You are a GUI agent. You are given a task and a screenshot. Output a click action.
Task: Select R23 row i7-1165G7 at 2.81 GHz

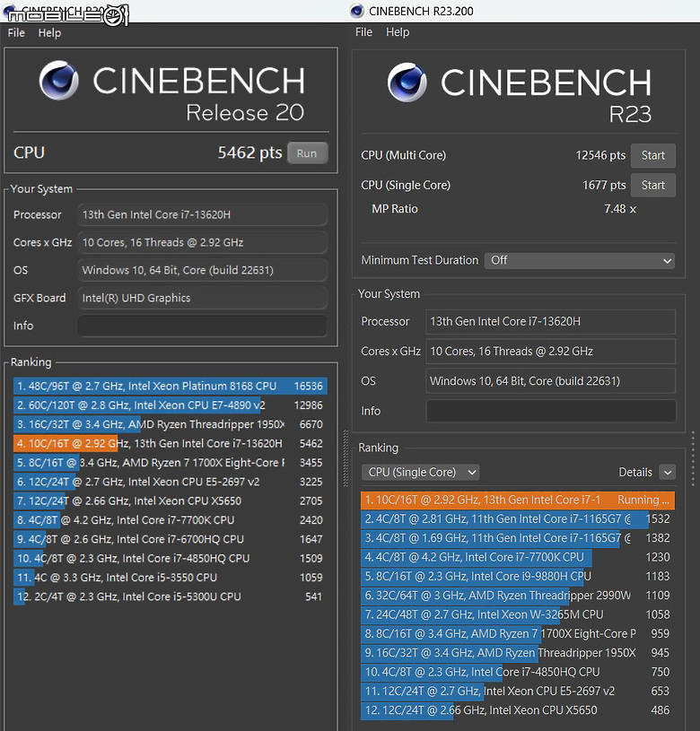(x=518, y=519)
